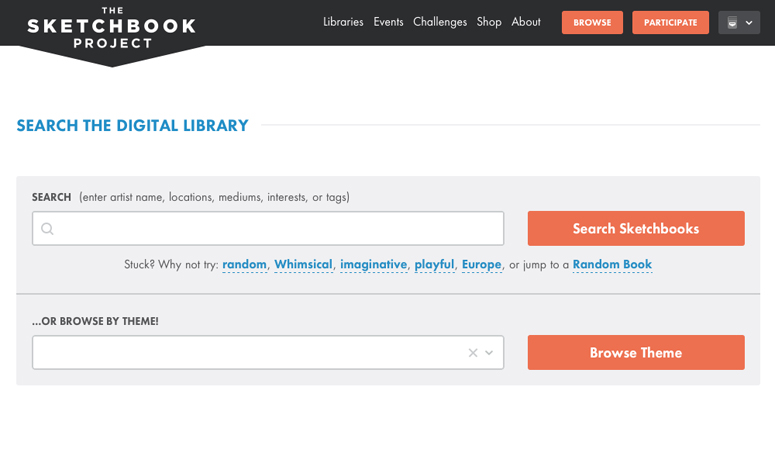This screenshot has width=775, height=449.
Task: Click the Search Sketchbooks button
Action: [635, 228]
